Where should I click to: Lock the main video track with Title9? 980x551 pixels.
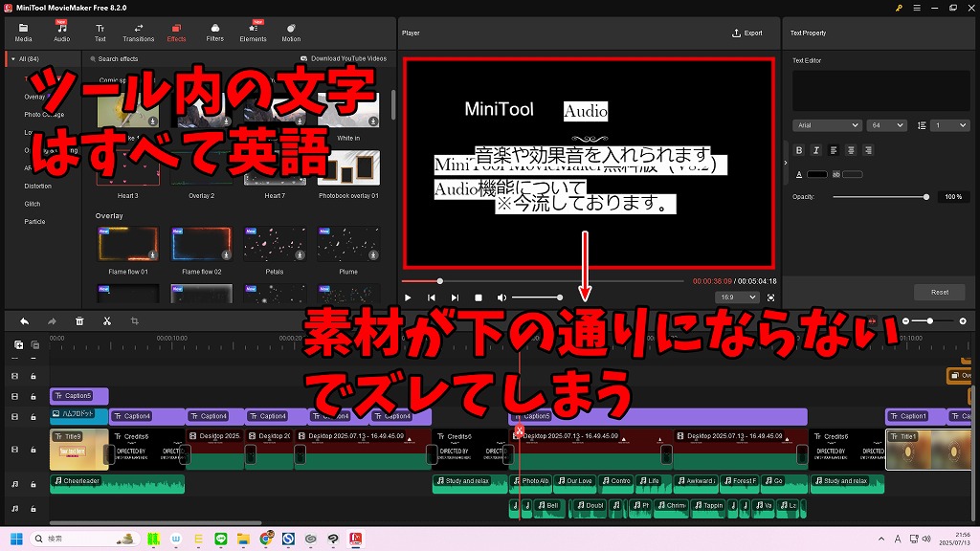(33, 450)
